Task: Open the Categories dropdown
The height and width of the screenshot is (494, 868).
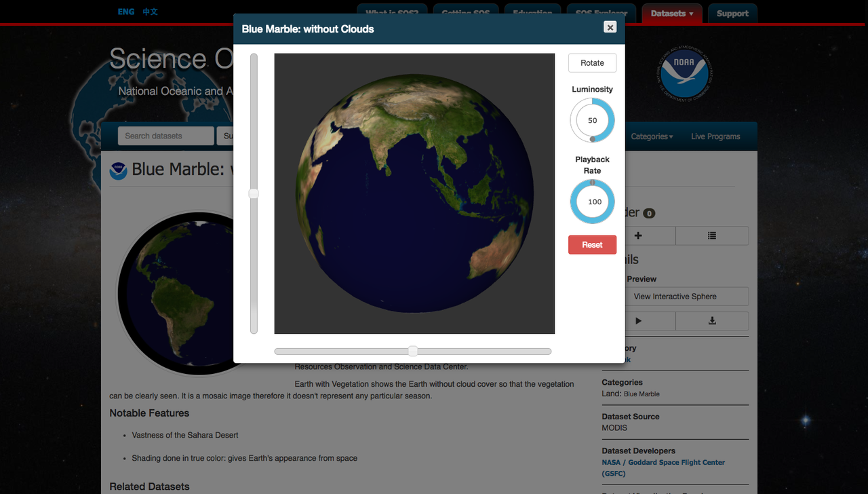Action: (x=651, y=136)
